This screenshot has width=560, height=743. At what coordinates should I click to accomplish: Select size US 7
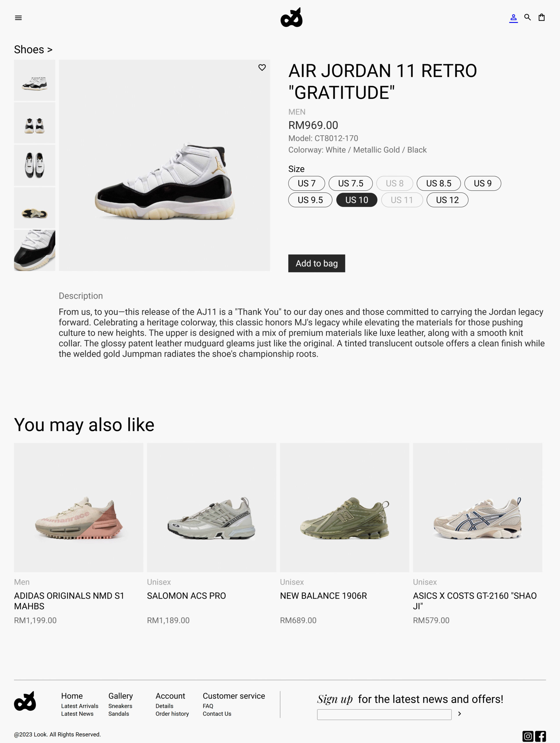pos(306,183)
